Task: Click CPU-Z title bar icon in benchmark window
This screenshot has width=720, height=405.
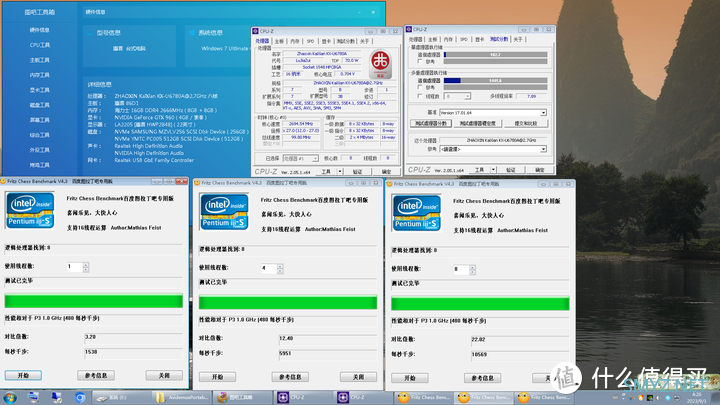Action: click(x=409, y=29)
